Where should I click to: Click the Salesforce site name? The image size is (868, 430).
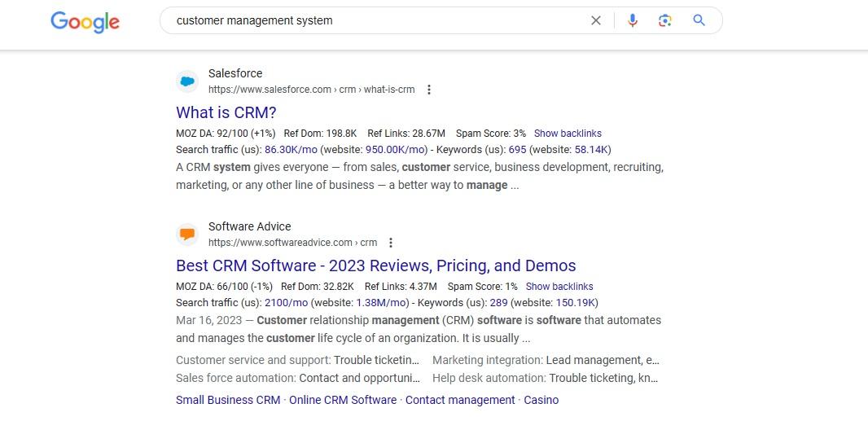click(x=235, y=73)
